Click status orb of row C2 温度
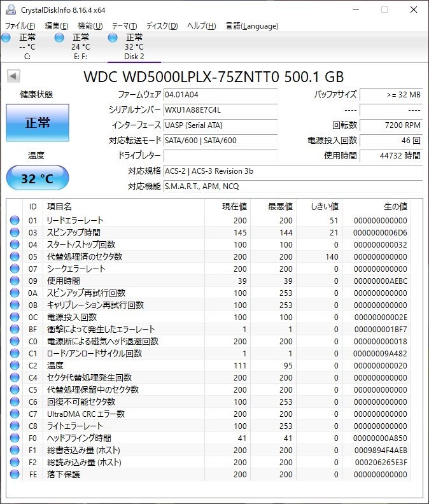Image resolution: width=429 pixels, height=504 pixels. [15, 365]
